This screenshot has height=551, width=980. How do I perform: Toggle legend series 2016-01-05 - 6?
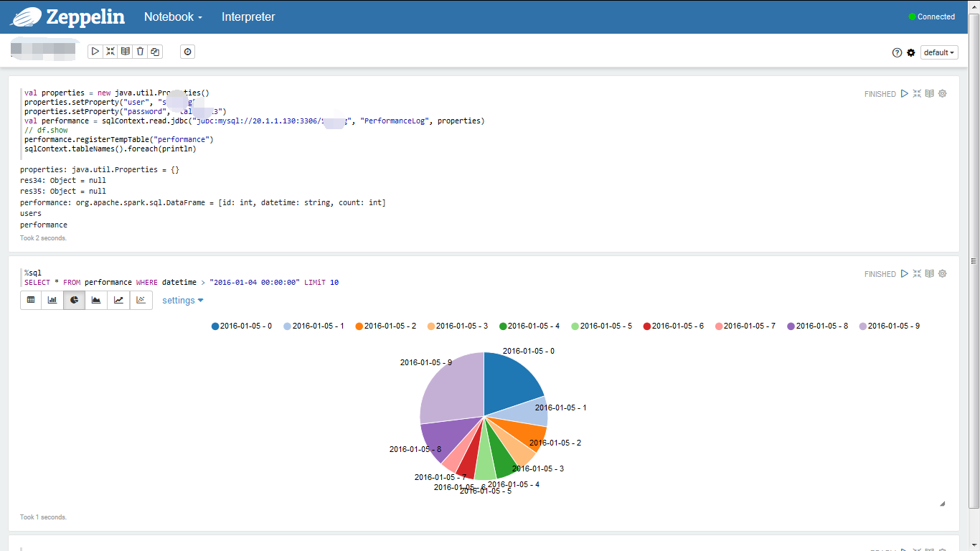point(673,326)
